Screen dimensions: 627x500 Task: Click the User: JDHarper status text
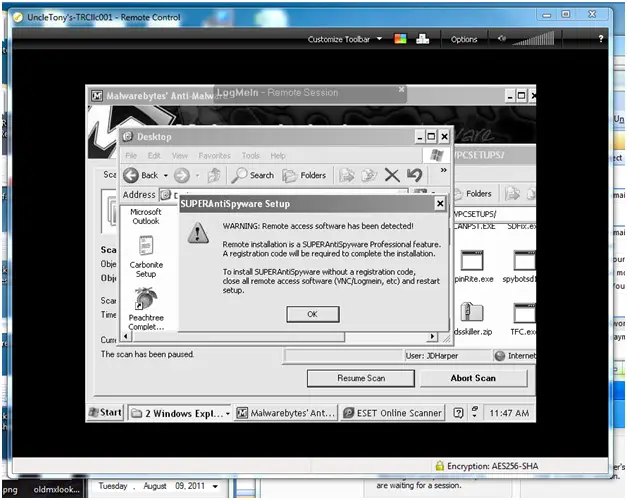[x=432, y=356]
